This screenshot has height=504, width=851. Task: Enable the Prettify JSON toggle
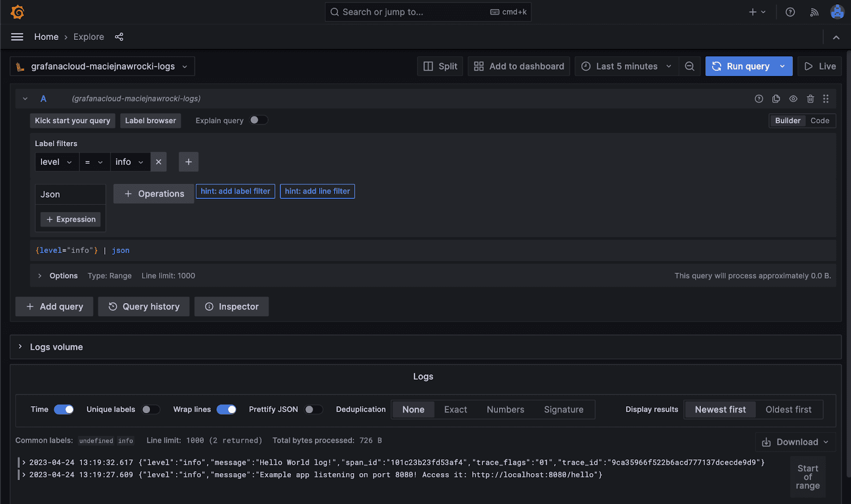313,409
